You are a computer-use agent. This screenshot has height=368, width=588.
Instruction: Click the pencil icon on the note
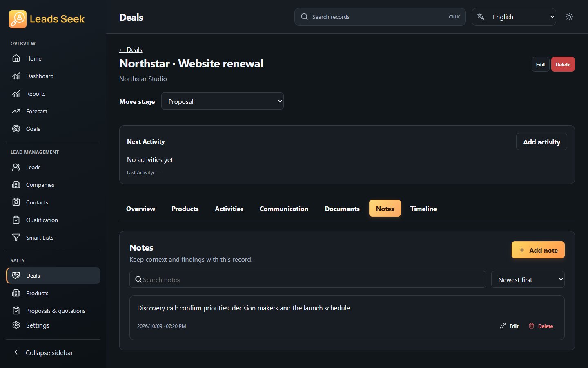pyautogui.click(x=503, y=326)
